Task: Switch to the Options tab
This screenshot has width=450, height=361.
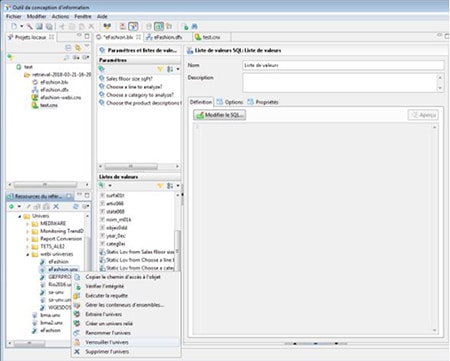Action: (230, 102)
